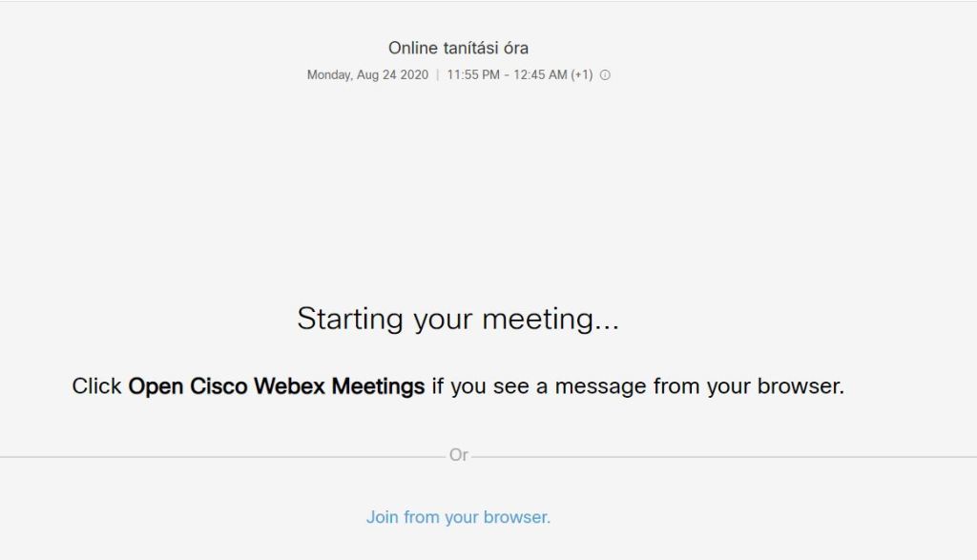
Task: Click the word Monday in the date
Action: point(330,75)
